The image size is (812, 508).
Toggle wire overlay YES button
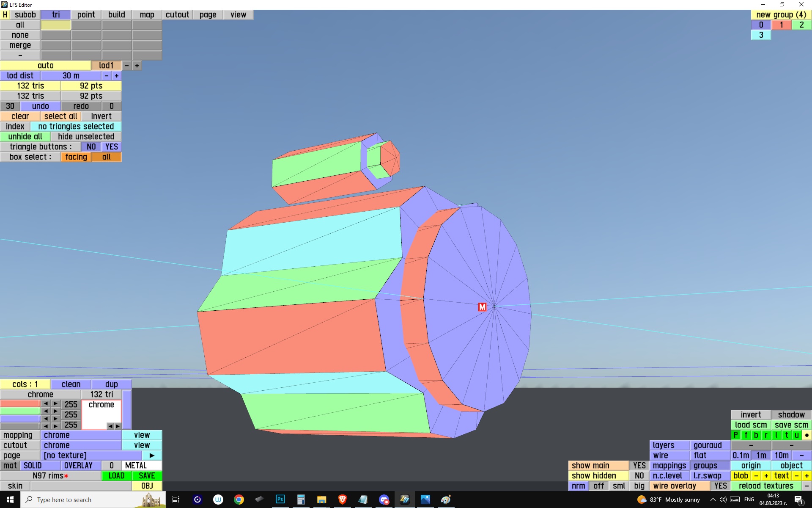(x=720, y=486)
